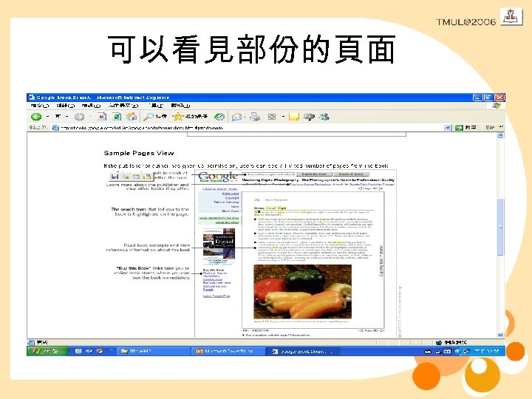Click the 完成 status bar text
The width and height of the screenshot is (532, 399).
pos(42,342)
